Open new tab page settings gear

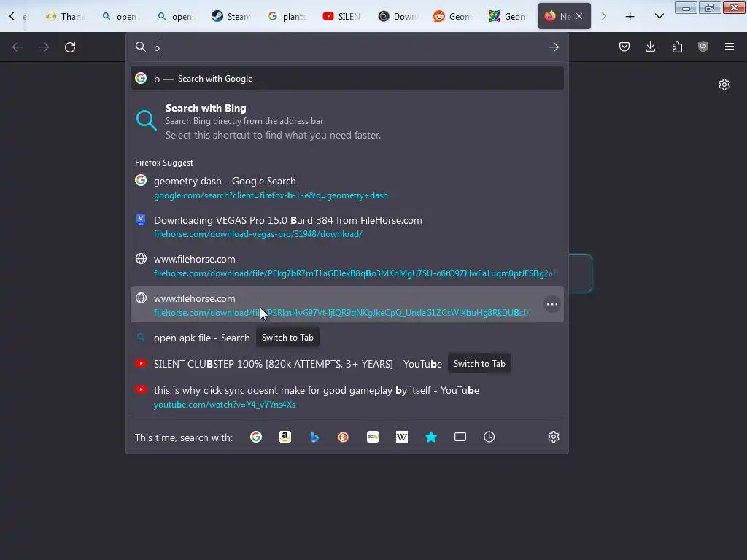click(x=724, y=85)
